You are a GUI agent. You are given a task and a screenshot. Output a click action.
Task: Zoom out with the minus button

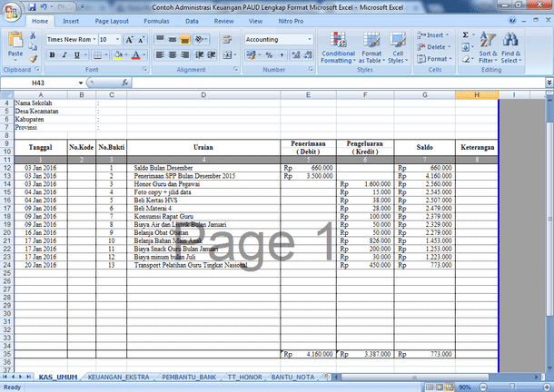483,387
